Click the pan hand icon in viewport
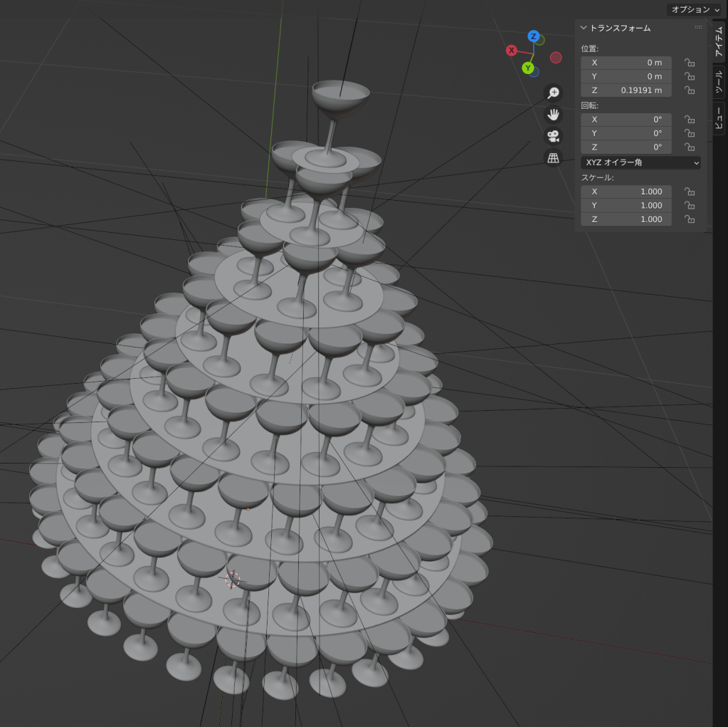Image resolution: width=728 pixels, height=727 pixels. pos(553,115)
